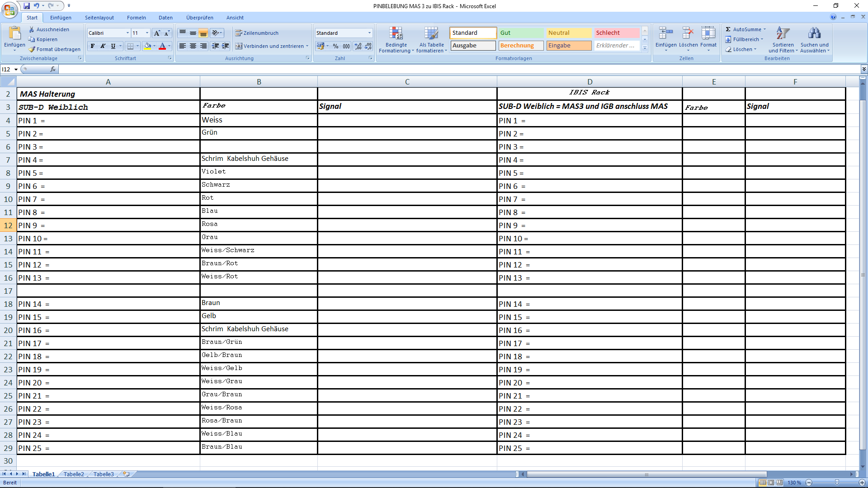Open Bedingte Formatierung menu
The width and height of the screenshot is (868, 488).
(x=396, y=40)
